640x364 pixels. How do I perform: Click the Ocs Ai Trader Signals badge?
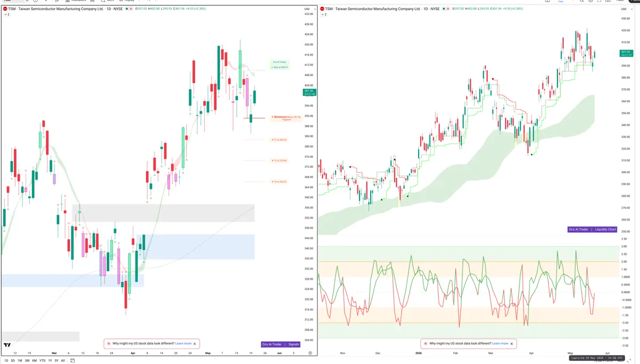[x=281, y=344]
